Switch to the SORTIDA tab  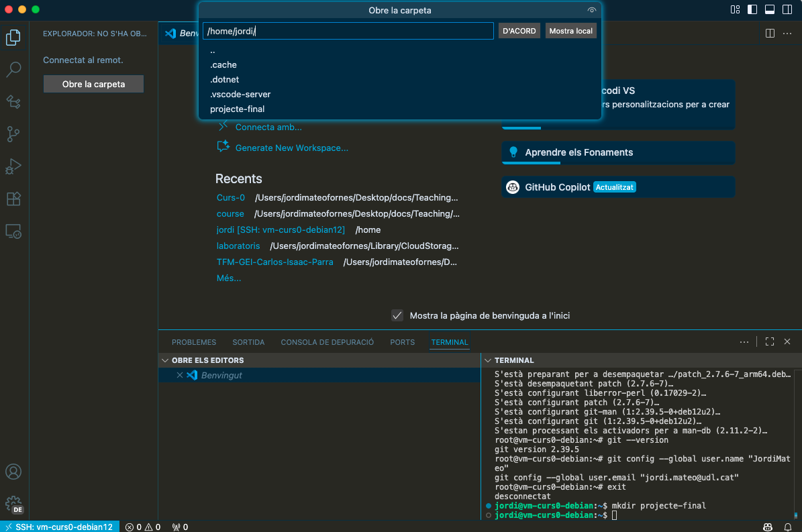click(248, 342)
